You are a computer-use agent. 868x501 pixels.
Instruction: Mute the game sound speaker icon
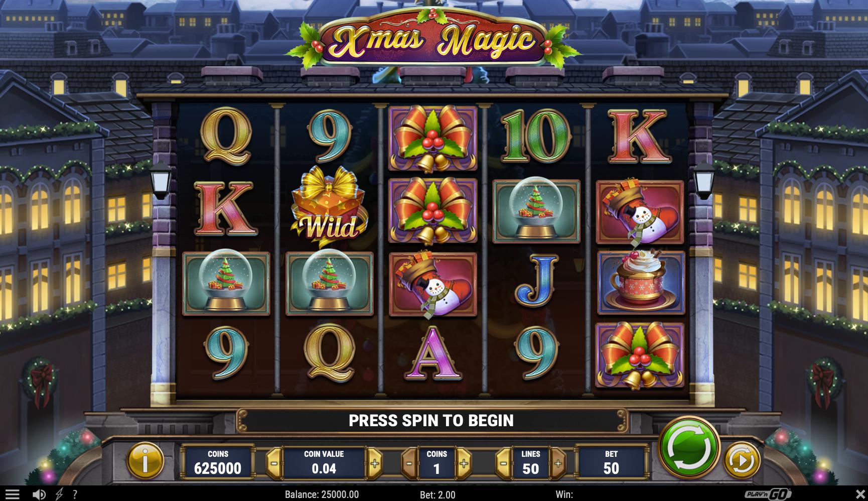point(39,494)
